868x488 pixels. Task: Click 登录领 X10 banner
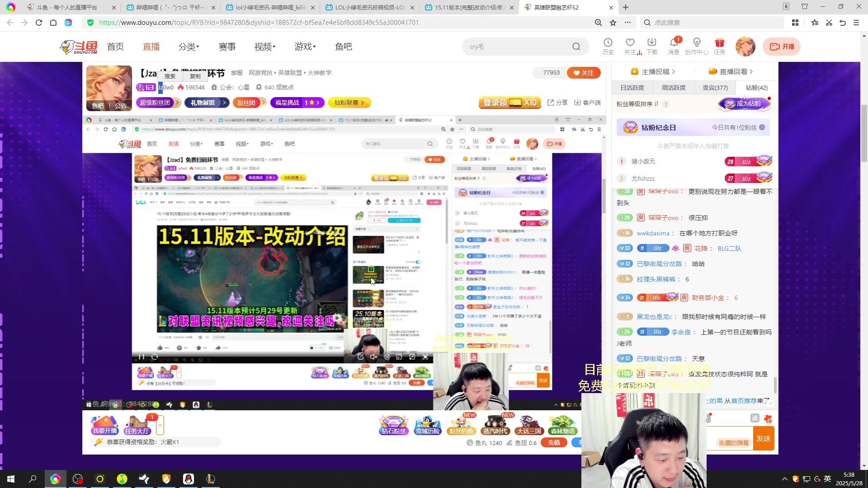[509, 103]
